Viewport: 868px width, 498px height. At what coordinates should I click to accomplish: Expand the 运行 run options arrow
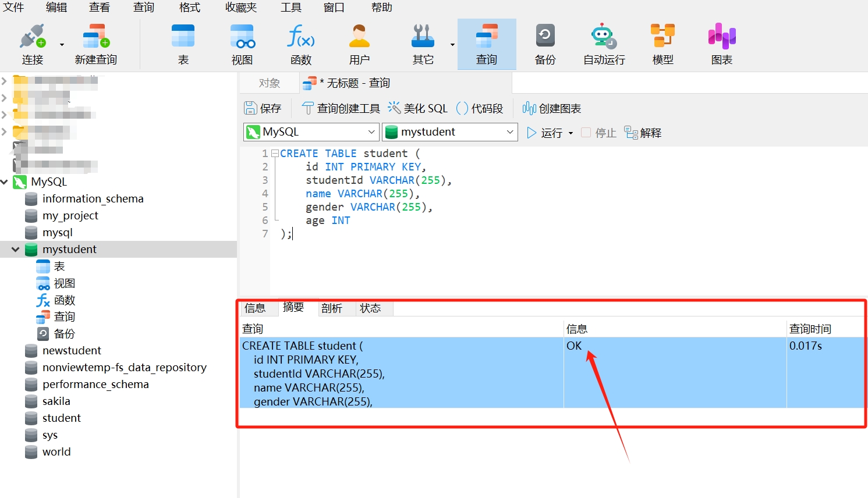click(571, 133)
